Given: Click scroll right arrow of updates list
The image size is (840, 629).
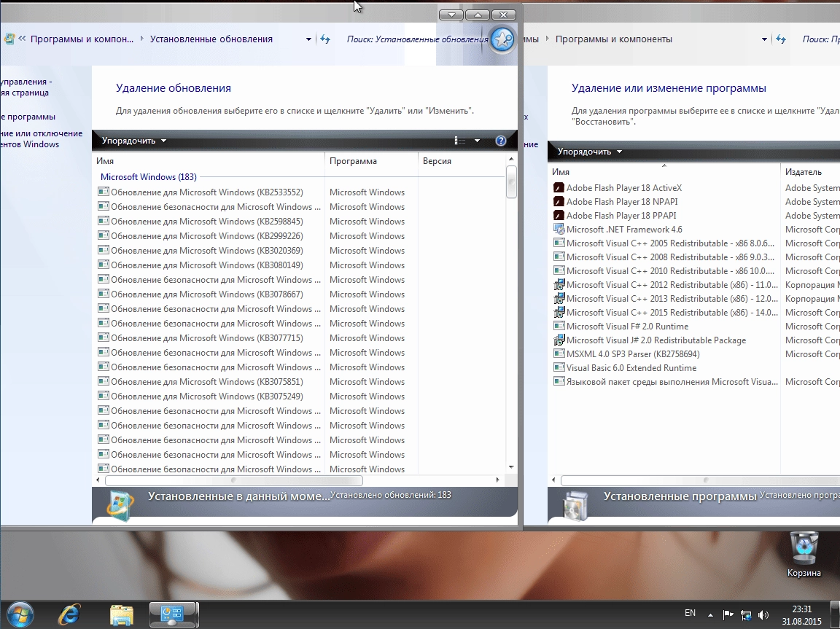Looking at the screenshot, I should (x=497, y=480).
